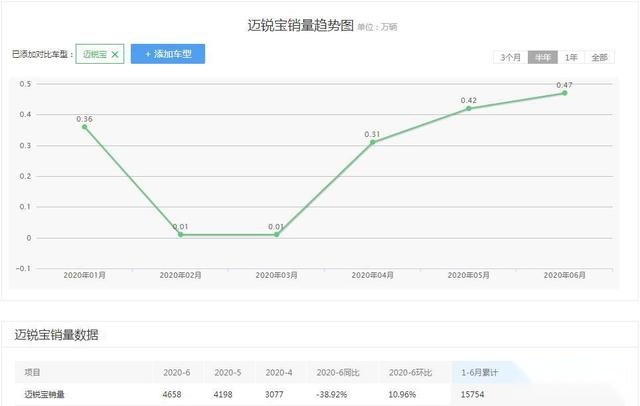Click the 0.36 data point for January
Viewport: 640px width, 406px height.
84,127
